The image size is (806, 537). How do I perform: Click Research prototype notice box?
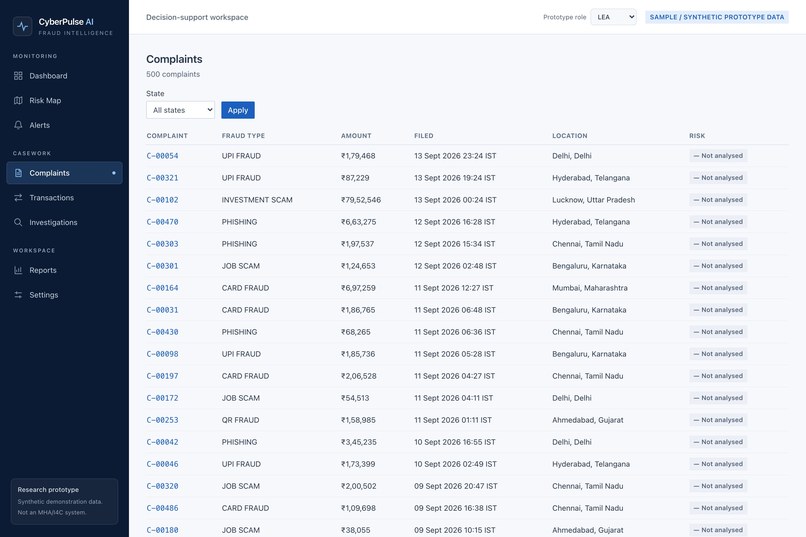[64, 501]
